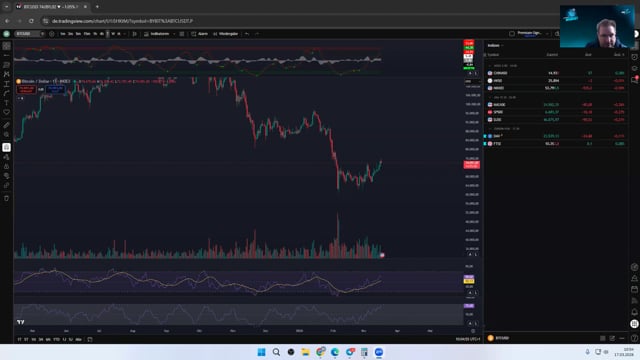Switch chart to the 1m timeframe
Screen dimensions: 640x360
click(63, 34)
